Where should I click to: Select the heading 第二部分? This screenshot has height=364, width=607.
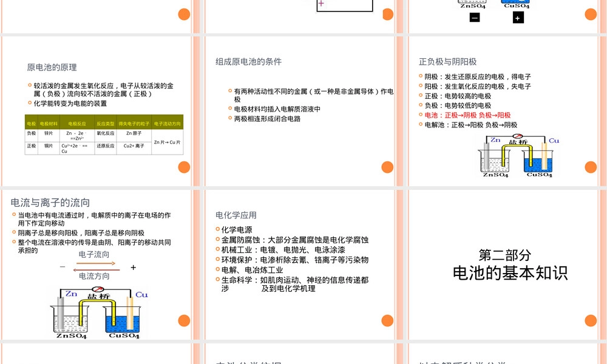pos(505,255)
